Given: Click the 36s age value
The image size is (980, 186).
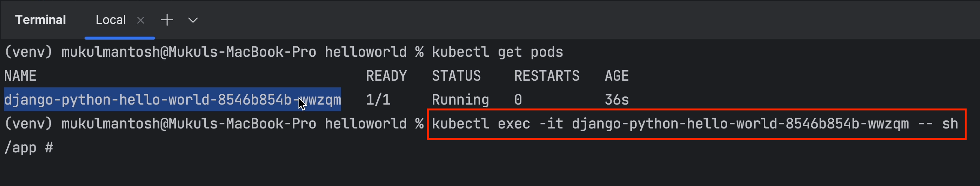Looking at the screenshot, I should click(616, 100).
